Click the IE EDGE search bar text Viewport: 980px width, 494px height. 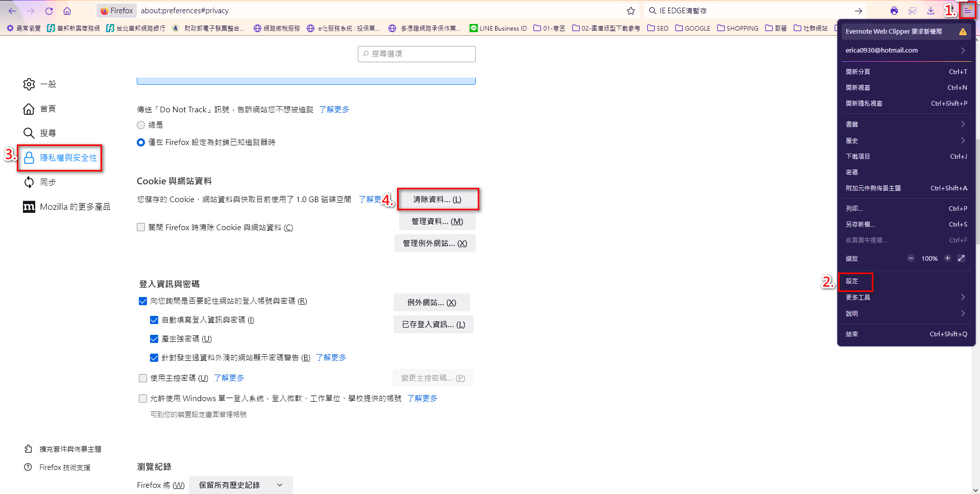683,11
